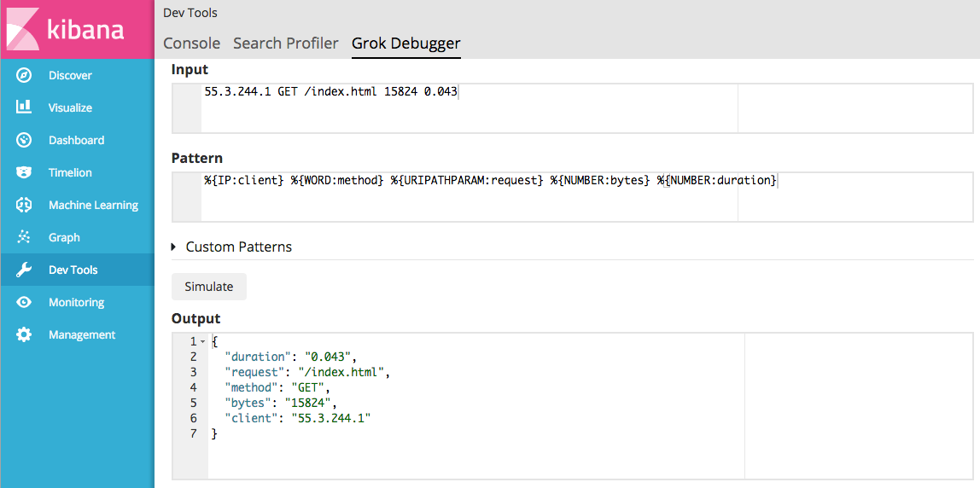
Task: Click the "bytes": "15824" output line
Action: [x=281, y=403]
